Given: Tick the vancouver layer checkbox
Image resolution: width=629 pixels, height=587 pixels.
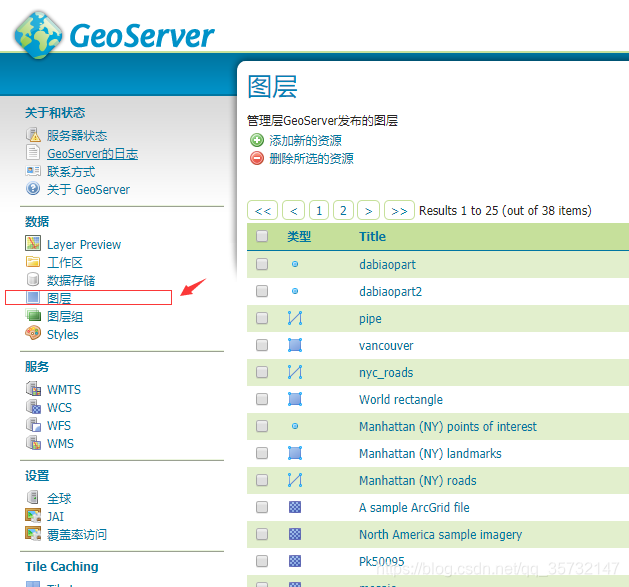Looking at the screenshot, I should (262, 345).
